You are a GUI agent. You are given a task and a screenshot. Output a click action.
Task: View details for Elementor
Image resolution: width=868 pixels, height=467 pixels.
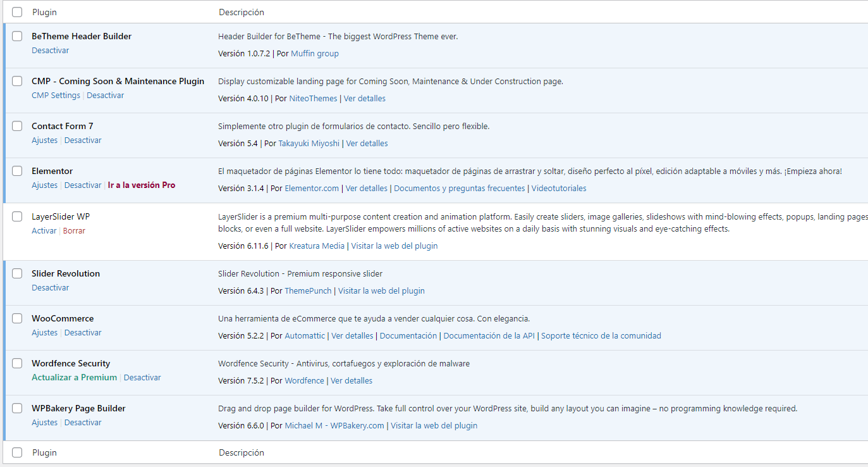367,189
